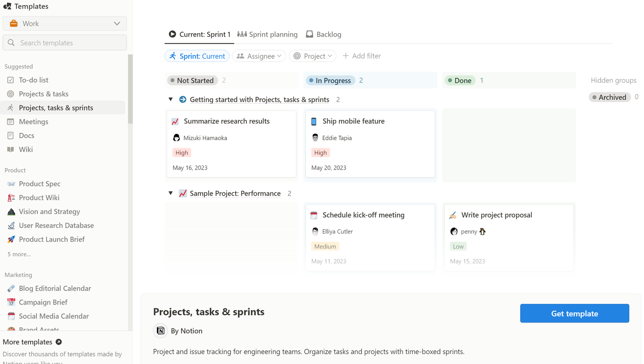Click the Write project proposal pencil icon
Screen dimensions: 644x364
pos(453,215)
